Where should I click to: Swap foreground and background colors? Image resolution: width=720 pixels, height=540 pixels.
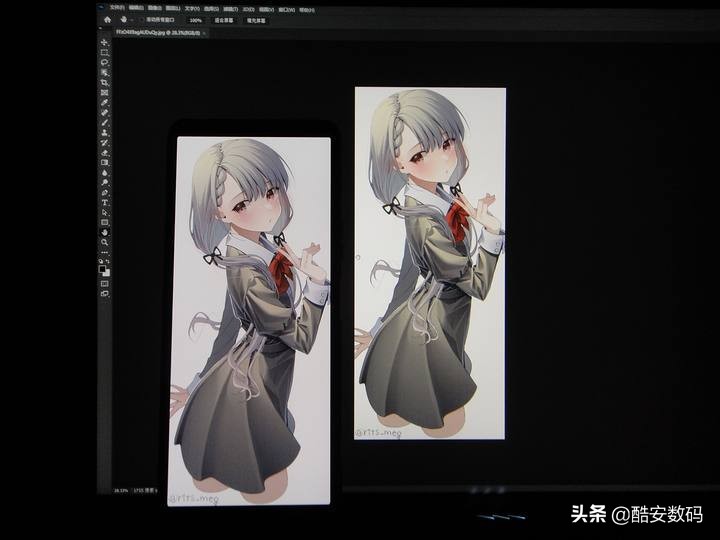tap(107, 261)
